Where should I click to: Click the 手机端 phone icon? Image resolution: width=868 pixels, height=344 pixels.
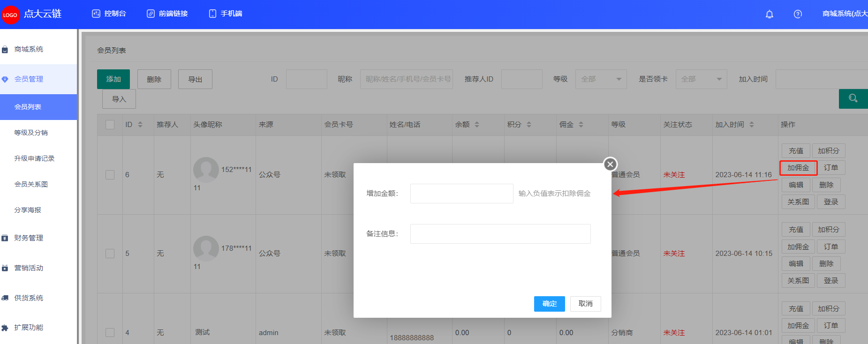pos(212,14)
